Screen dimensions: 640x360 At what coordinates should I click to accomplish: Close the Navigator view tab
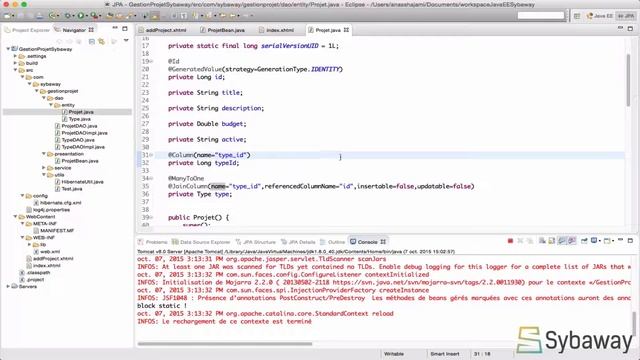point(91,30)
